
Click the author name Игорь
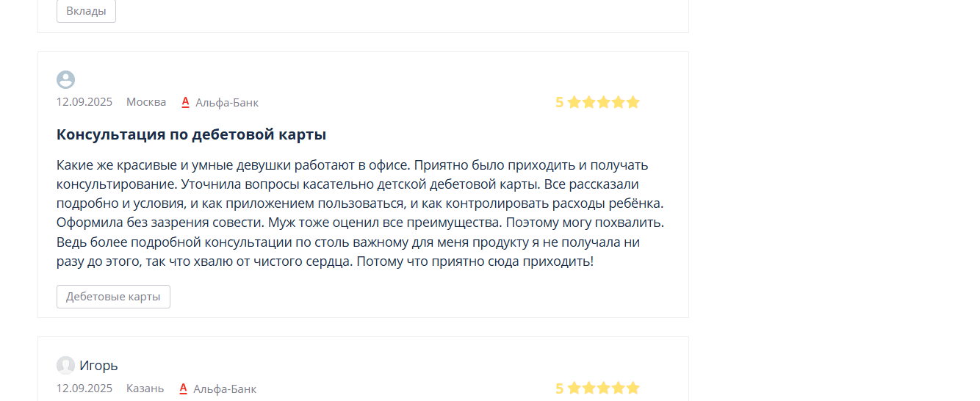(x=98, y=365)
